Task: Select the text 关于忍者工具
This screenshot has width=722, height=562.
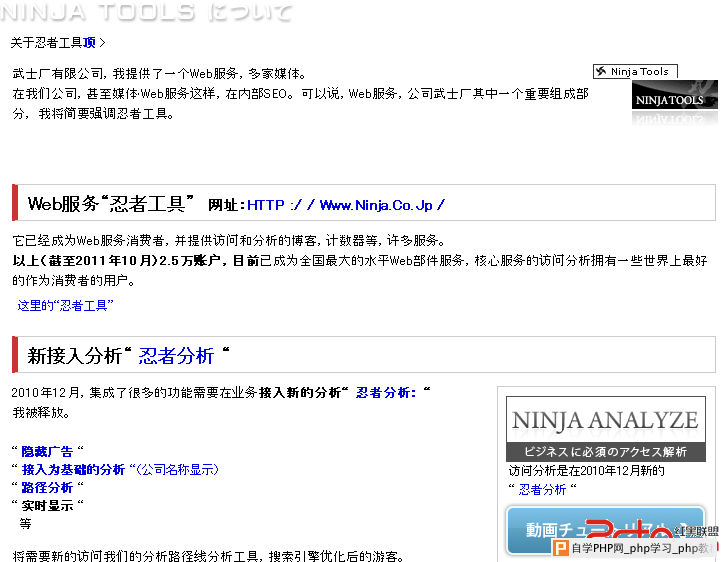Action: point(46,43)
